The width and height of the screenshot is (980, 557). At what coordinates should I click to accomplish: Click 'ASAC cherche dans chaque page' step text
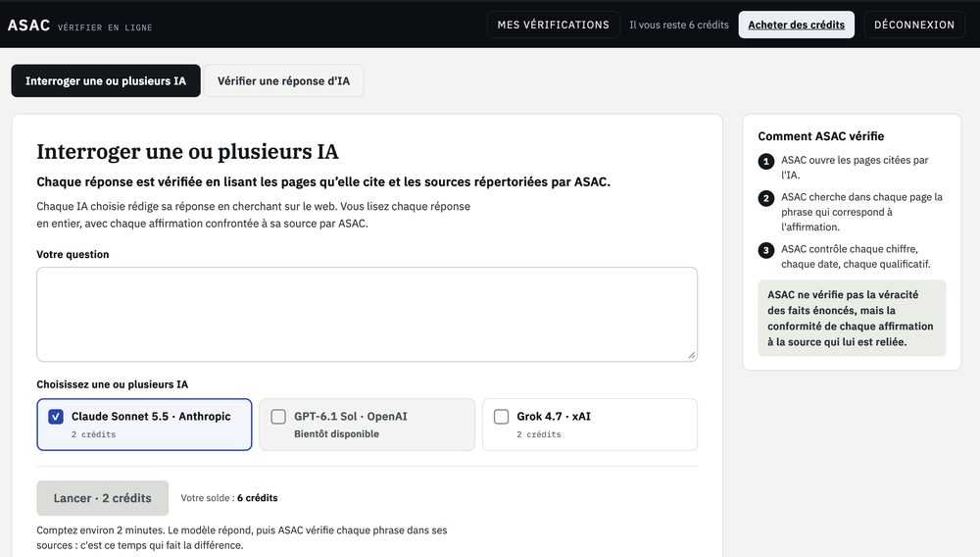click(x=861, y=212)
